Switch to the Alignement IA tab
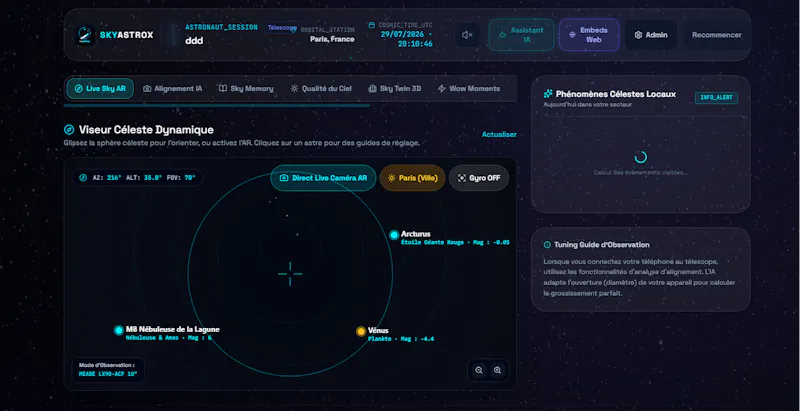The image size is (800, 411). coord(172,89)
